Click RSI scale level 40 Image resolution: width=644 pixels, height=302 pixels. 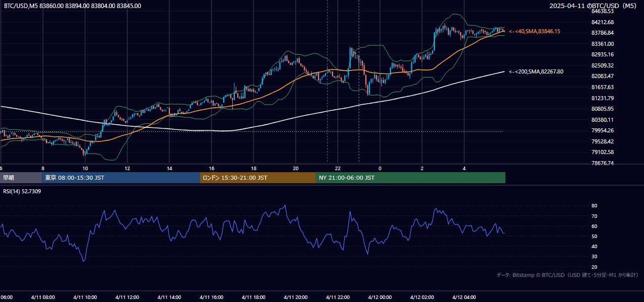tap(594, 246)
